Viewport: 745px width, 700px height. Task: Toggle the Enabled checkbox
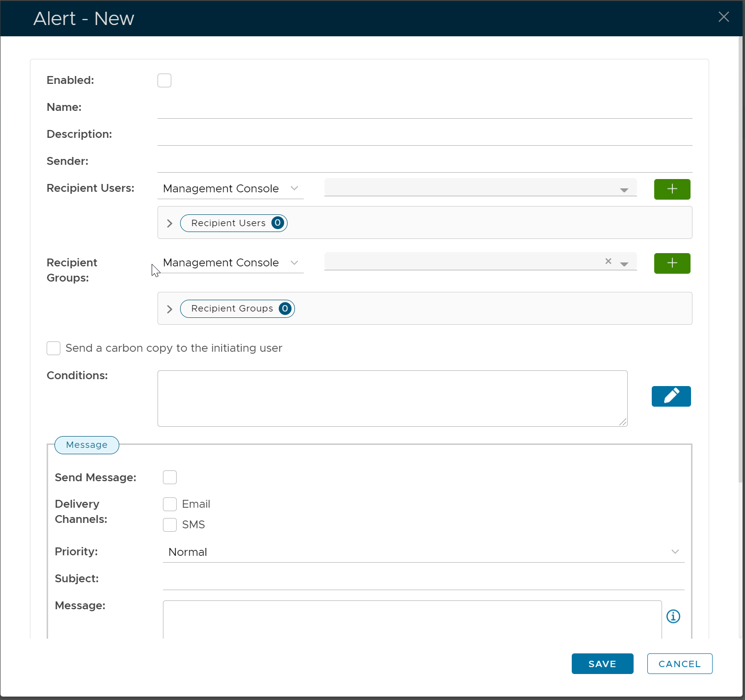(164, 80)
